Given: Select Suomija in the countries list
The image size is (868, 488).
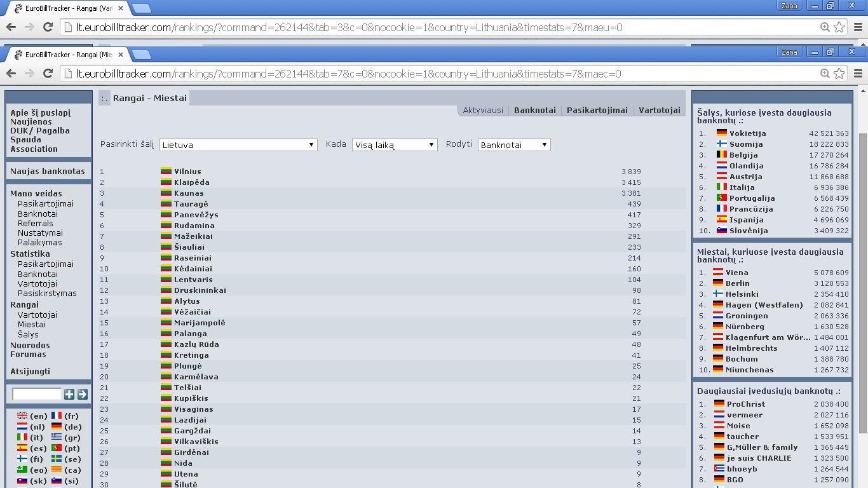Looking at the screenshot, I should 746,144.
